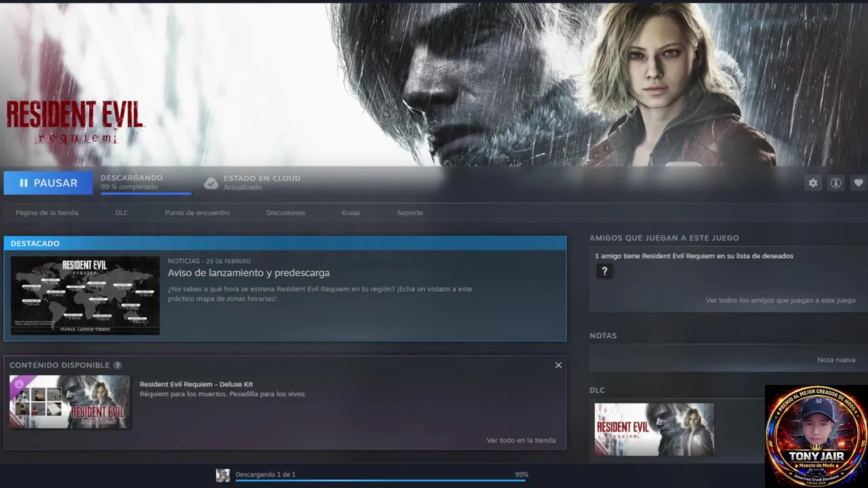
Task: Click the Amigos que juegan a este juego heading
Action: [664, 238]
